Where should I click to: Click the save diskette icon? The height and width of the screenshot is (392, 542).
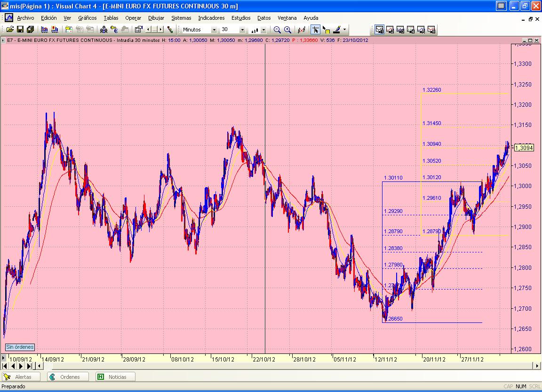point(19,30)
